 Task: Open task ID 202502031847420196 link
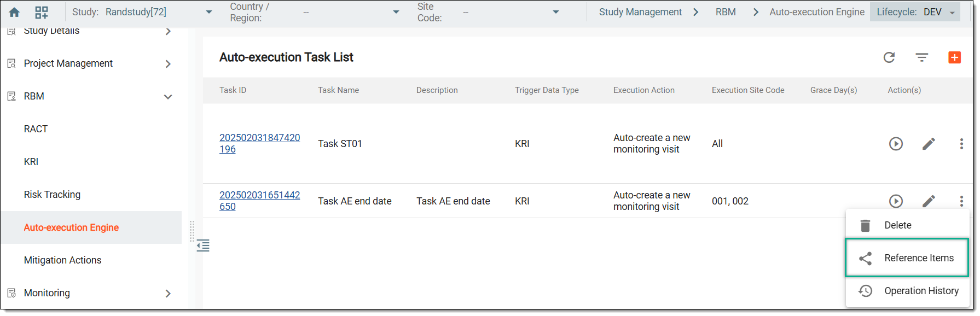(x=259, y=143)
